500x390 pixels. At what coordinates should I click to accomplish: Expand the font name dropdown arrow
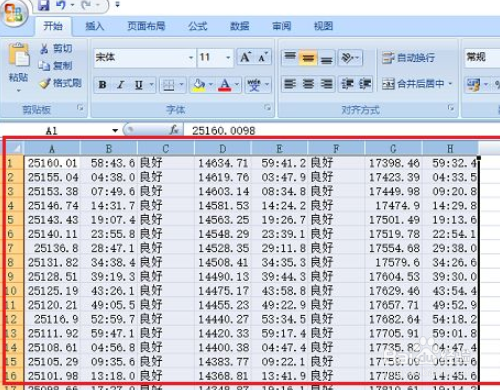(191, 58)
